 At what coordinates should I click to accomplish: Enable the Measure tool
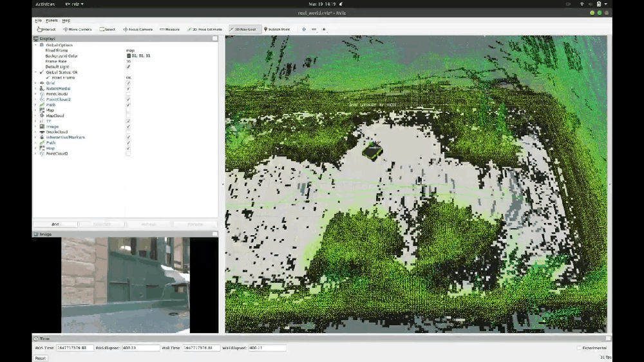pos(170,29)
